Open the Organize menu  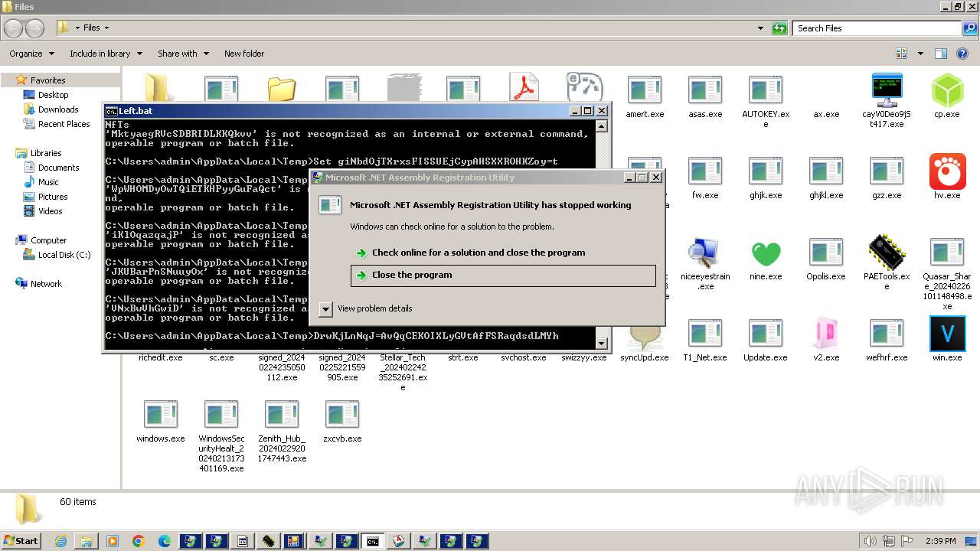32,54
